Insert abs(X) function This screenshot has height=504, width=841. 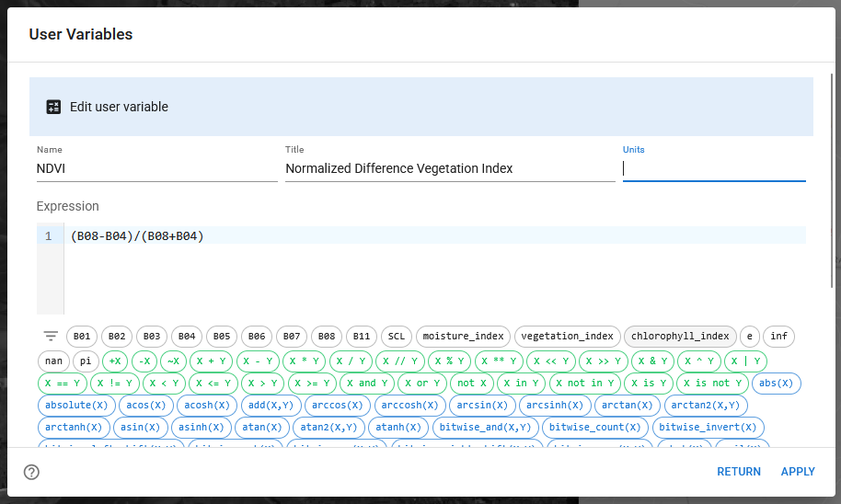pyautogui.click(x=776, y=383)
